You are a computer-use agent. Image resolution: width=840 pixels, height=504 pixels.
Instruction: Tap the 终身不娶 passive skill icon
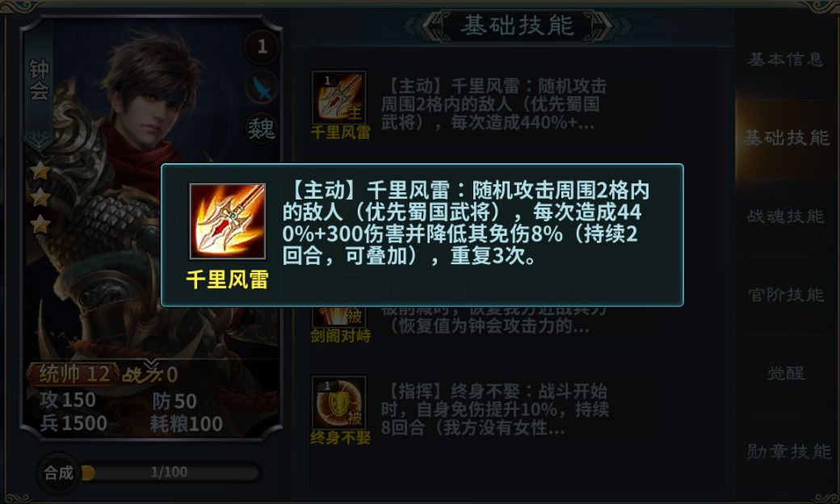coord(338,402)
